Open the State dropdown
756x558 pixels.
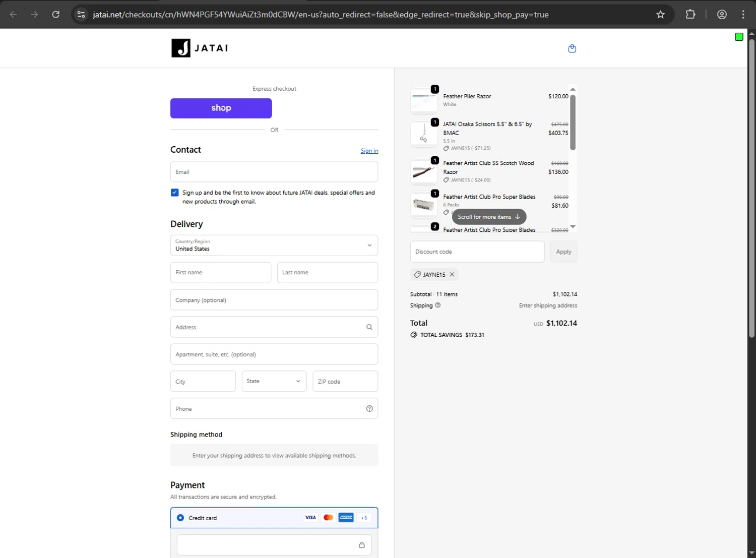(274, 382)
